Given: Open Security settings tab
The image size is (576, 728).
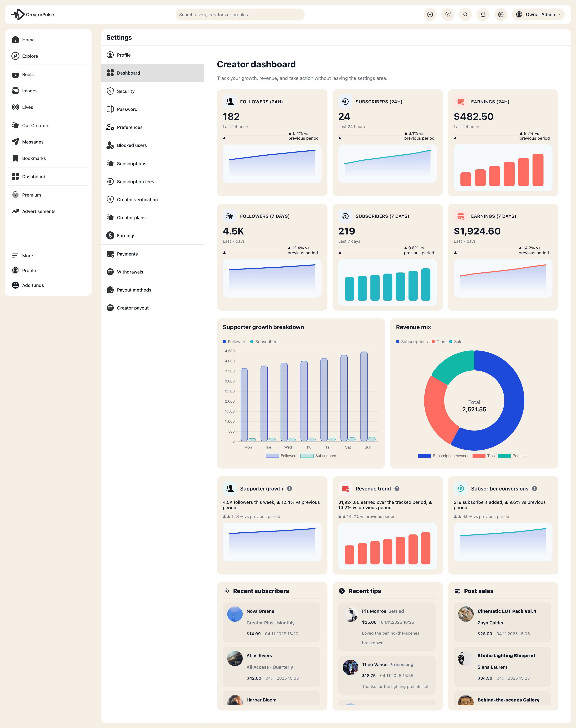Looking at the screenshot, I should tap(126, 91).
